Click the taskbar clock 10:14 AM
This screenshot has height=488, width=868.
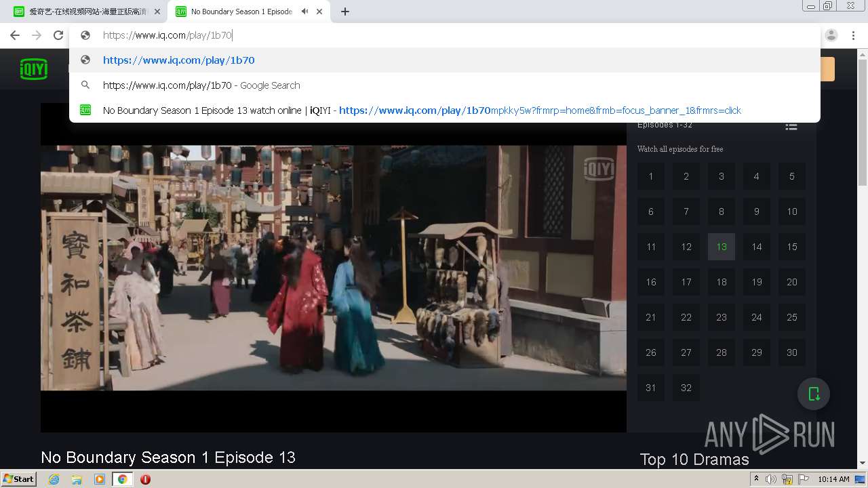[833, 479]
